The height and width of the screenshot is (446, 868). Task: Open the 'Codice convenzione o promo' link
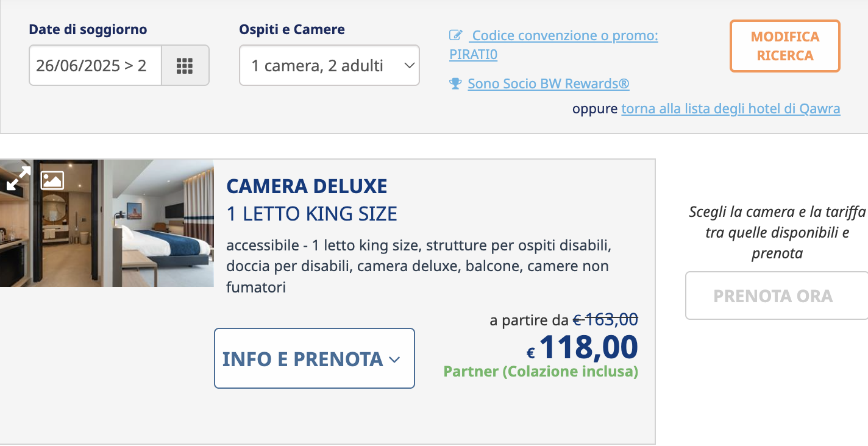pos(565,35)
